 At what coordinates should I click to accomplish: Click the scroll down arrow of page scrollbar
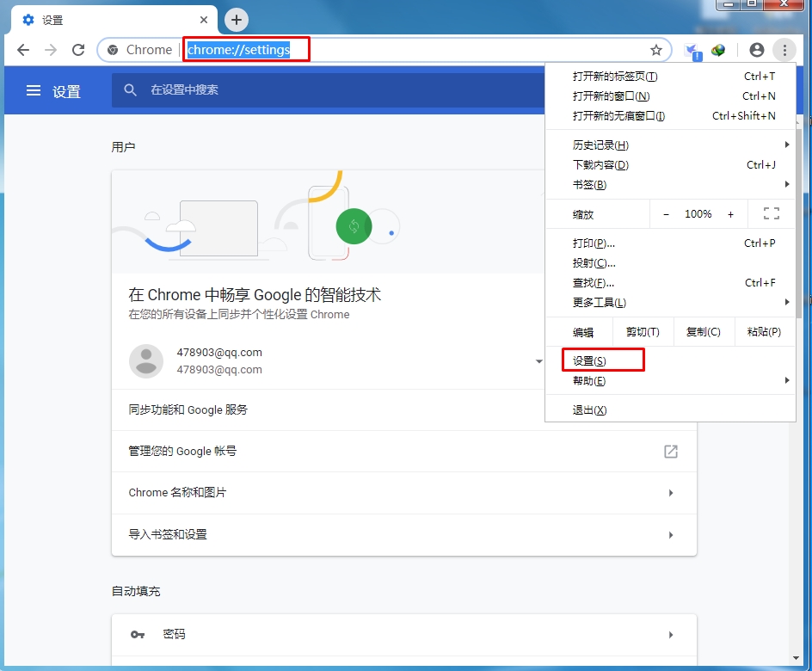pos(796,658)
